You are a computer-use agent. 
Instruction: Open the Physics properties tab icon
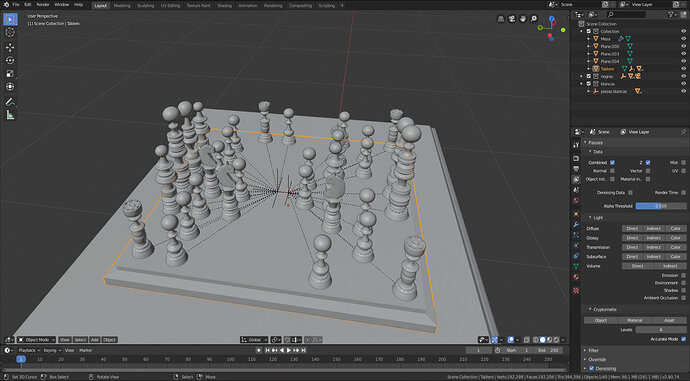(x=576, y=245)
